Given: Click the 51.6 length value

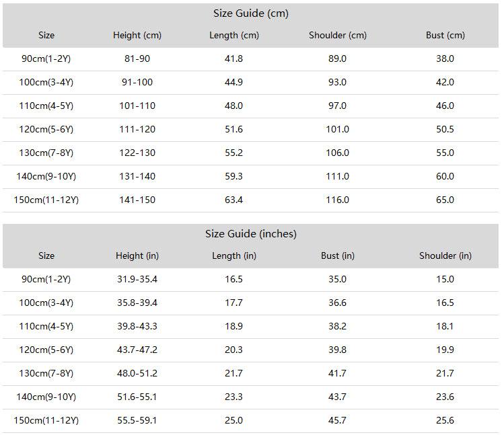Looking at the screenshot, I should pyautogui.click(x=233, y=130).
